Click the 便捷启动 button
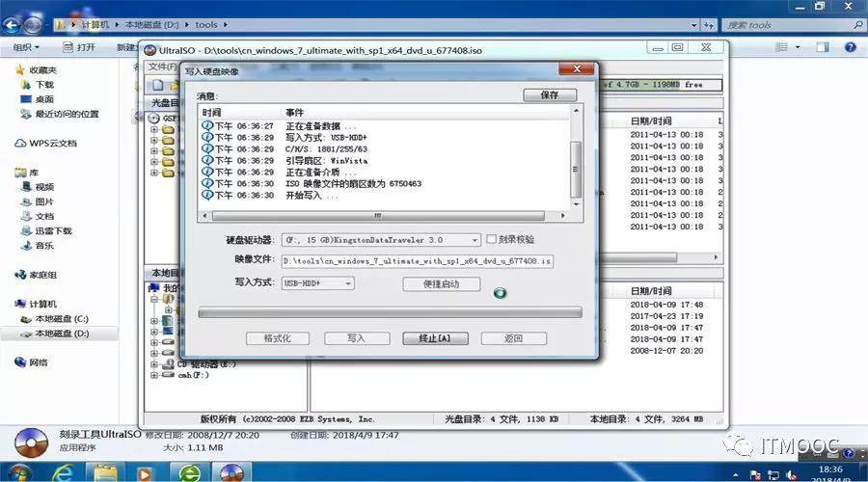This screenshot has width=868, height=482. click(441, 283)
